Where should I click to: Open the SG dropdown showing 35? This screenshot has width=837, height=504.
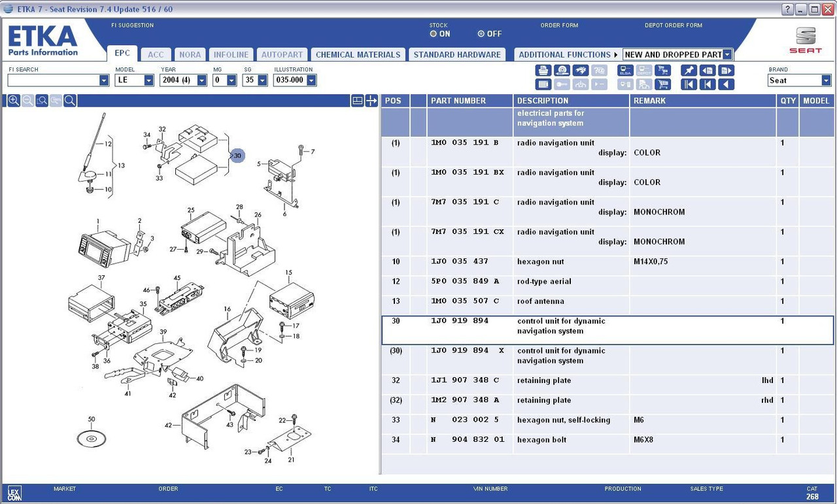tap(263, 80)
